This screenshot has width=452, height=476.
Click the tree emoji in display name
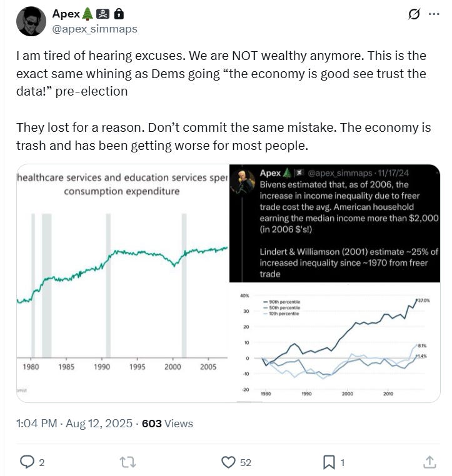pyautogui.click(x=88, y=14)
